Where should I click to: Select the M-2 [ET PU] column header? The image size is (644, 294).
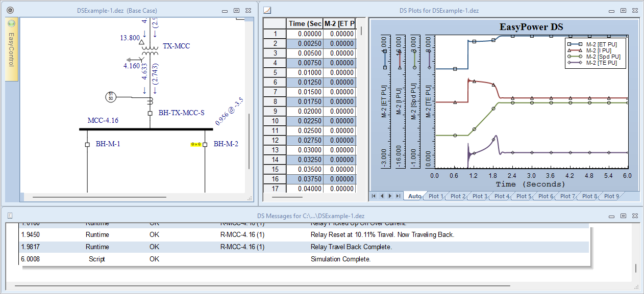339,24
